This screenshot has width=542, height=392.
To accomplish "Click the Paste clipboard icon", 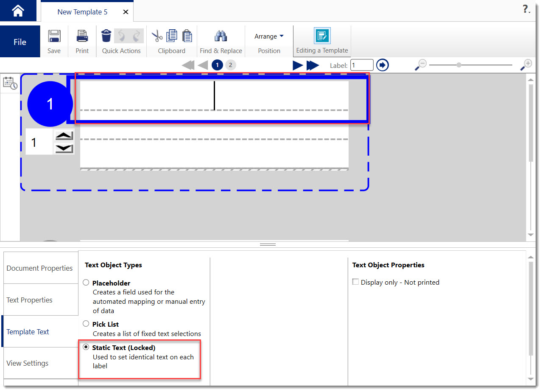I will tap(187, 36).
